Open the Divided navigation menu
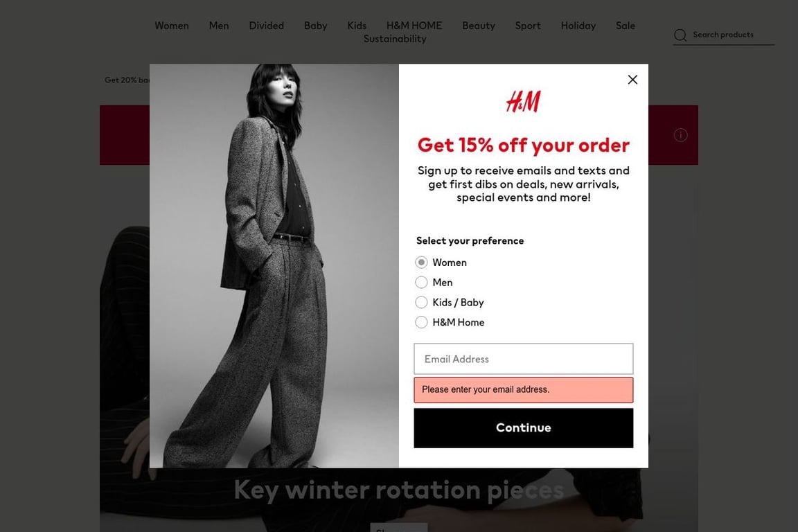798x532 pixels. coord(266,26)
